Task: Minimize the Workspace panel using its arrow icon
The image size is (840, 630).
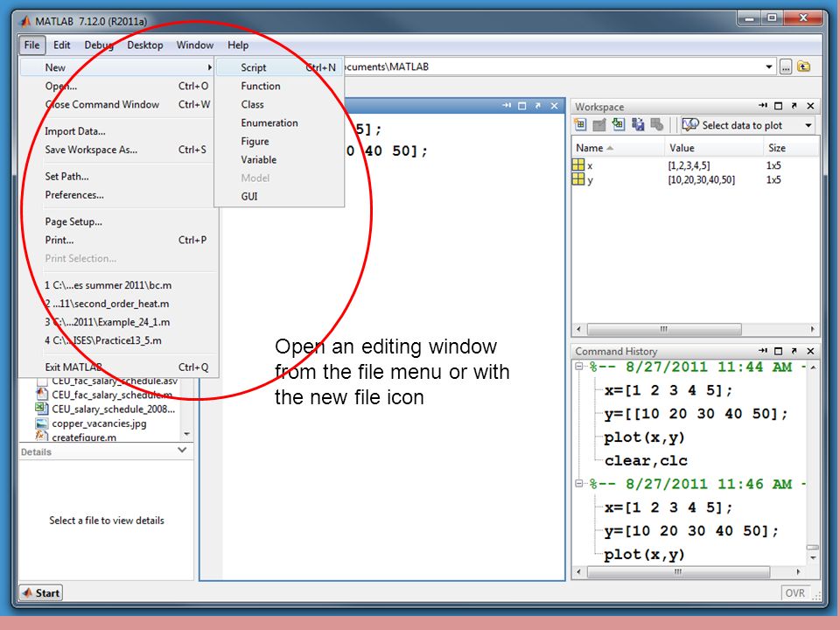Action: pyautogui.click(x=763, y=106)
